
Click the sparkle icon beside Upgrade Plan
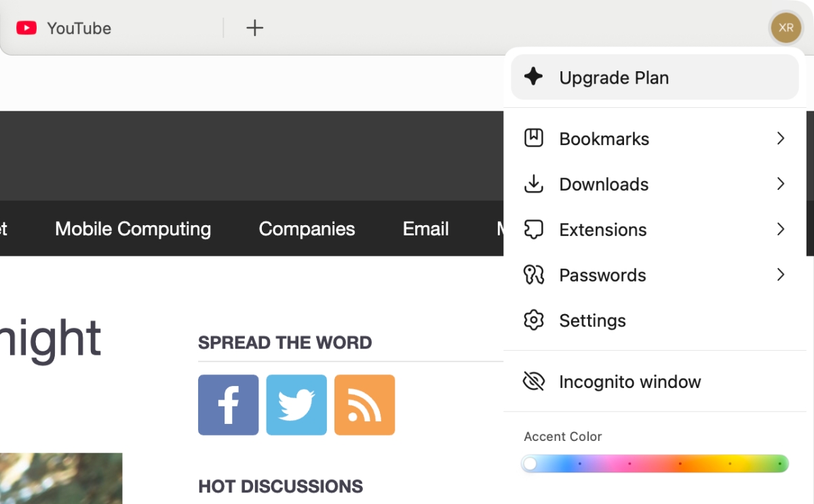534,77
